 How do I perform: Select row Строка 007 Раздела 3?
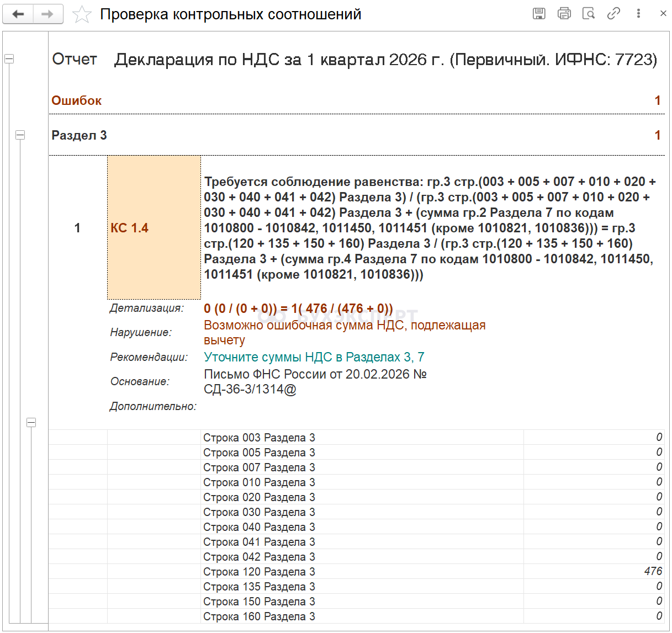(x=356, y=467)
